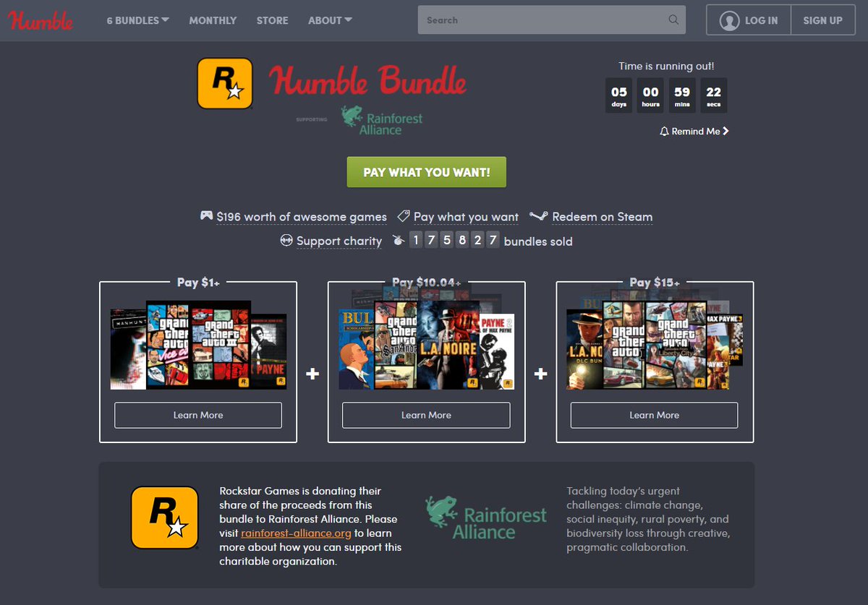Click the GTA Liberty City episodes cover

[x=676, y=345]
